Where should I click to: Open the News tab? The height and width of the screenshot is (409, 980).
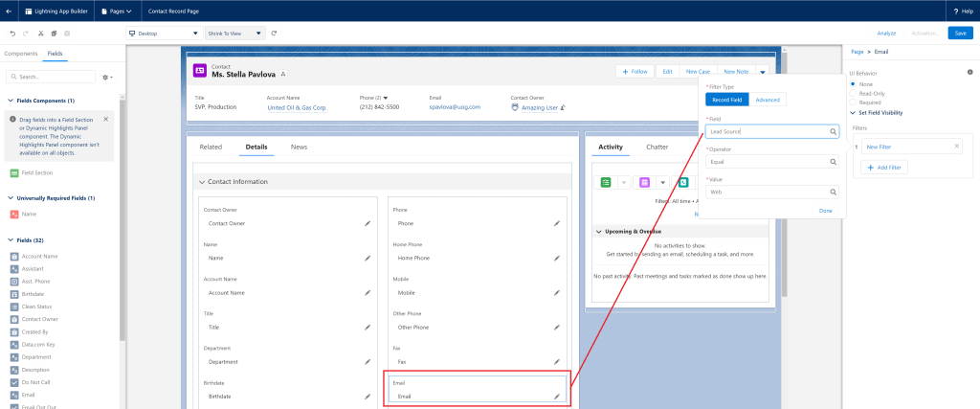299,147
